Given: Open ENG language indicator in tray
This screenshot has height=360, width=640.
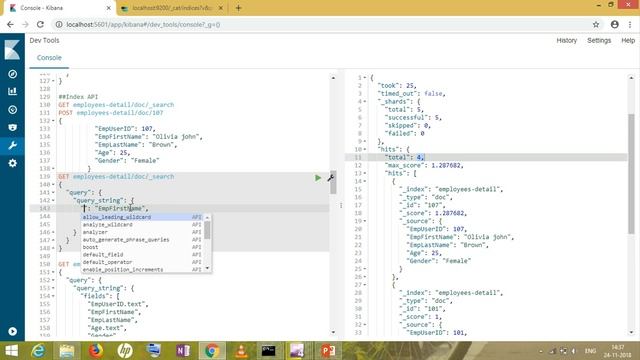Looking at the screenshot, I should click(x=590, y=351).
